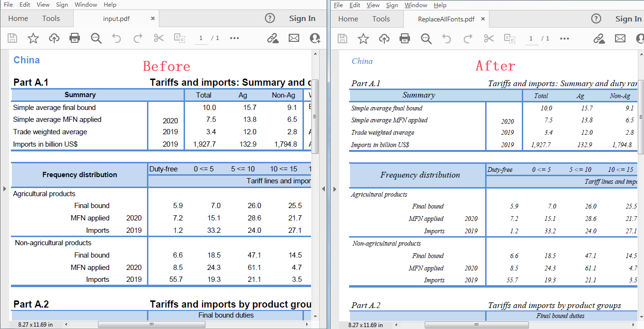Bookmark input.pdf with the star icon
Image resolution: width=644 pixels, height=329 pixels.
33,38
